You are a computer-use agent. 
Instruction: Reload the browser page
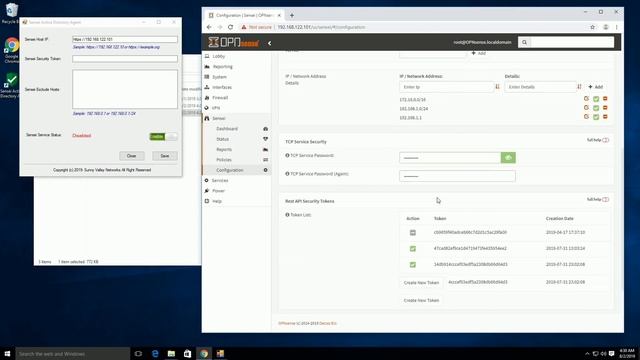(x=231, y=27)
